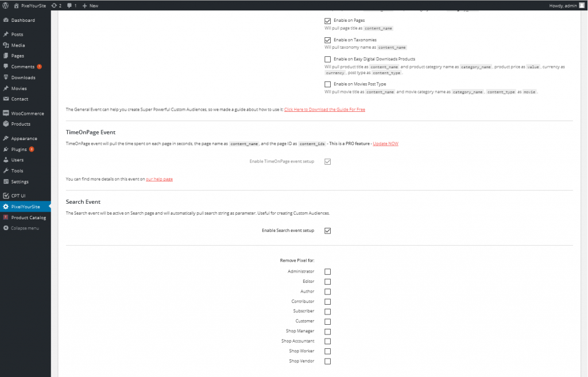Click the TimeOnPage Event heading
Image resolution: width=588 pixels, height=377 pixels.
pyautogui.click(x=90, y=133)
